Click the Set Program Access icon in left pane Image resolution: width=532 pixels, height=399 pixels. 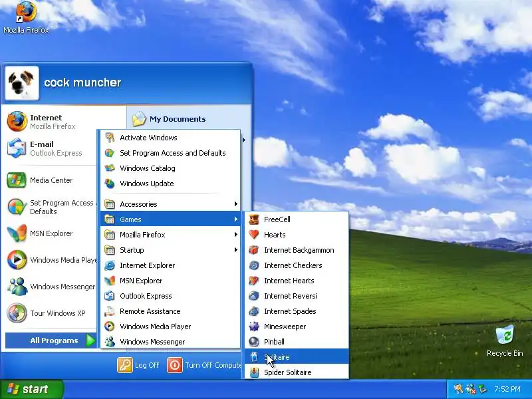click(16, 207)
